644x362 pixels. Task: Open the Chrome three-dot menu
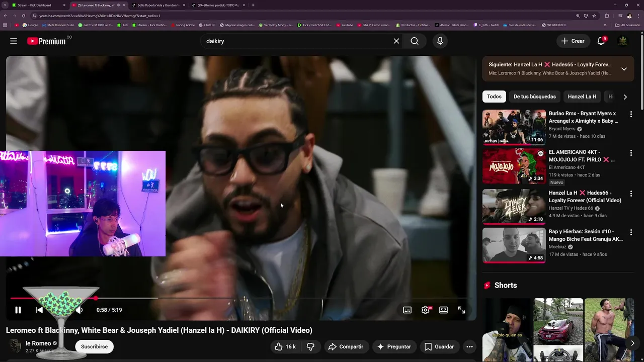638,16
